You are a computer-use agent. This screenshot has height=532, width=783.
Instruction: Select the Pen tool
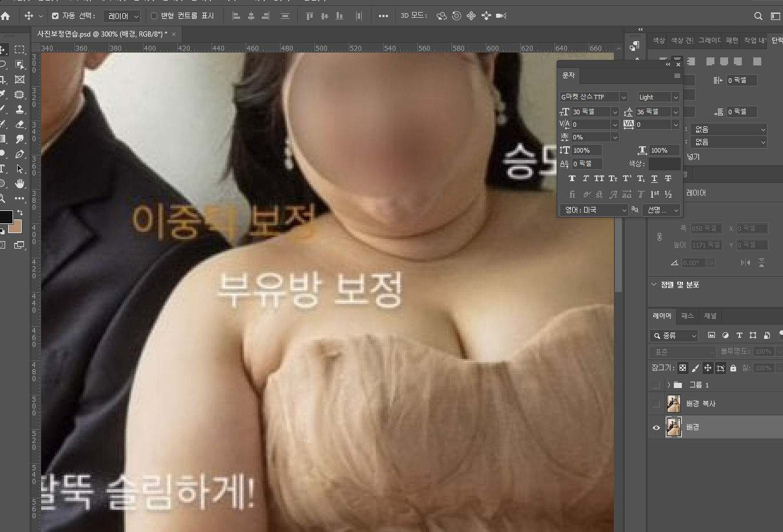pos(19,154)
